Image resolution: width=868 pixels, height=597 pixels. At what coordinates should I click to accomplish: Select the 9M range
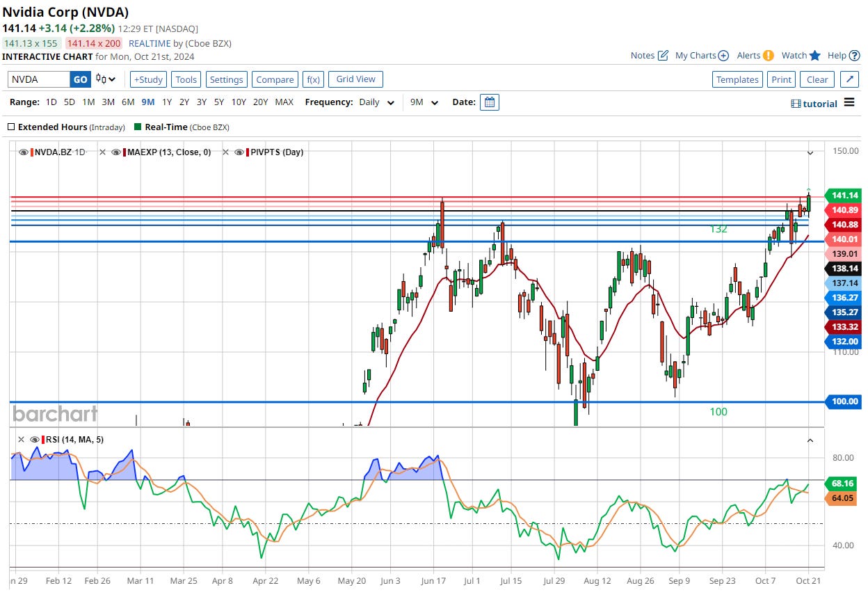148,102
